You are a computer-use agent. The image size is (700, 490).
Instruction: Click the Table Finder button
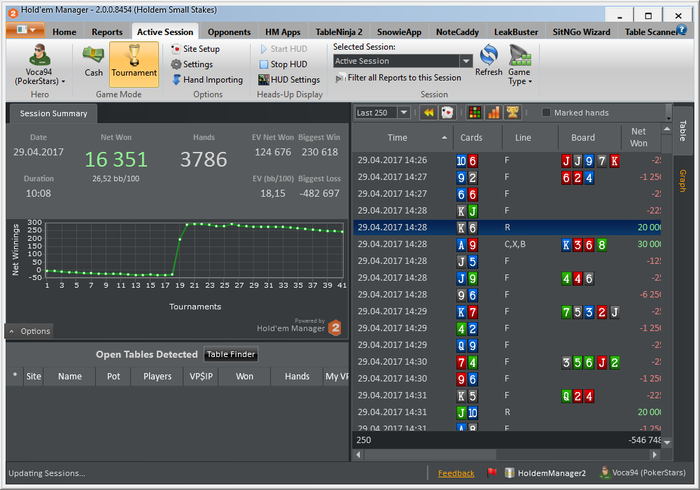click(x=231, y=354)
